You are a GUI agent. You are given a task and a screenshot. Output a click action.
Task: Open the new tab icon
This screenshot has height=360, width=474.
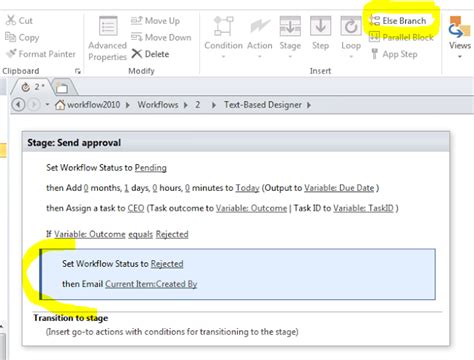62,88
